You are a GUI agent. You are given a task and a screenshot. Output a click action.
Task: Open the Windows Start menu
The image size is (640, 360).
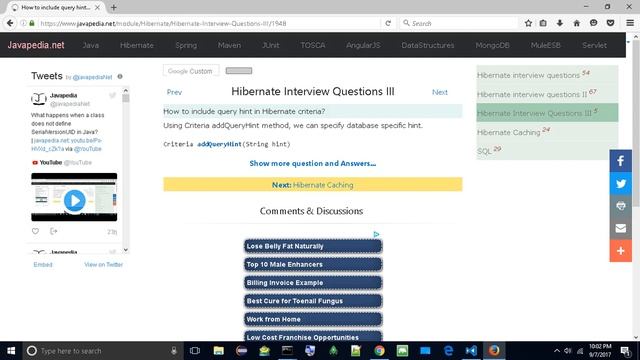pos(11,351)
